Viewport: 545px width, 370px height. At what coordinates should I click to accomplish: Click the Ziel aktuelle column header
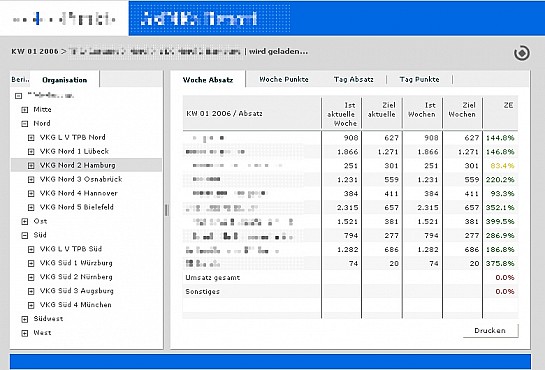382,114
